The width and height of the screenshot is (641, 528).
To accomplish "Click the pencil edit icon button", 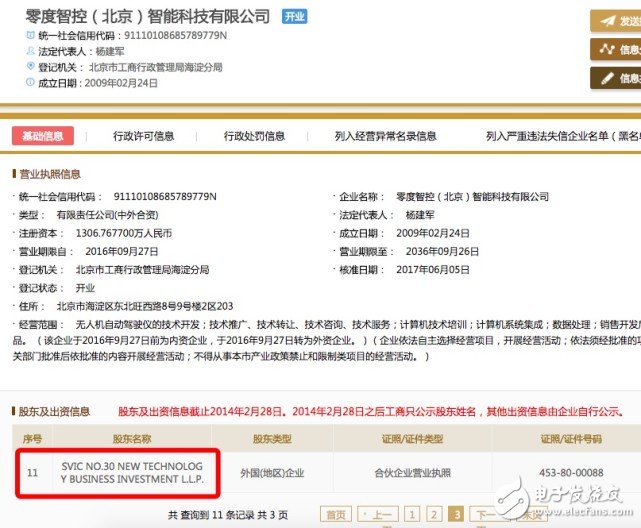I will (x=608, y=78).
